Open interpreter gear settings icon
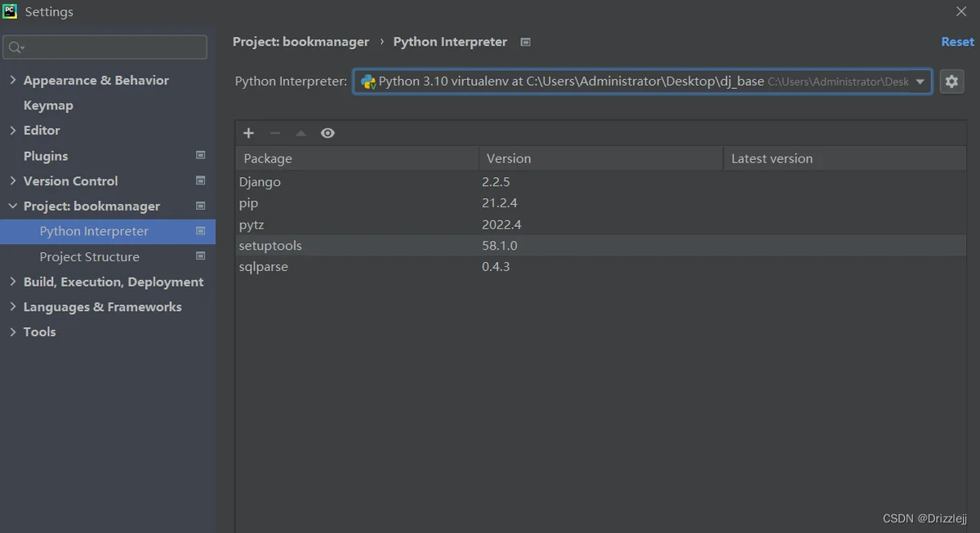The width and height of the screenshot is (980, 533). [951, 82]
